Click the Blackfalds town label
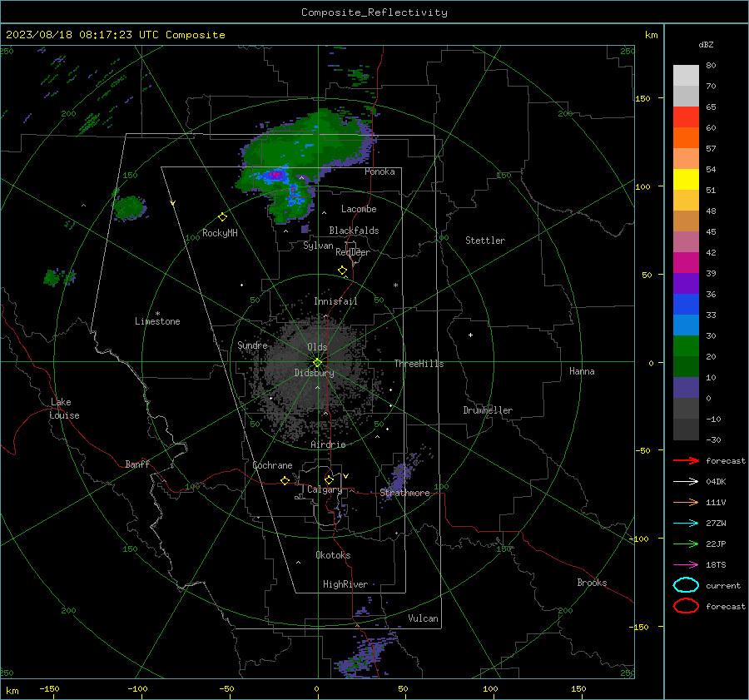 coord(354,231)
